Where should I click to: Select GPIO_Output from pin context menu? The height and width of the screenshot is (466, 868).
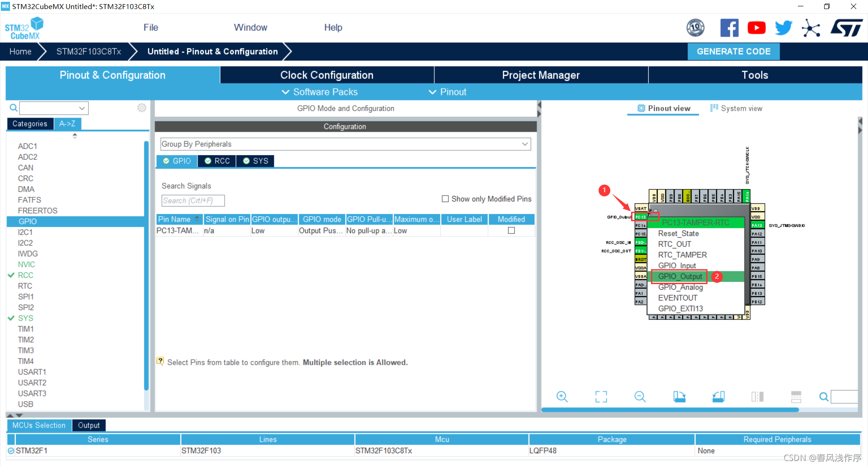pyautogui.click(x=680, y=276)
